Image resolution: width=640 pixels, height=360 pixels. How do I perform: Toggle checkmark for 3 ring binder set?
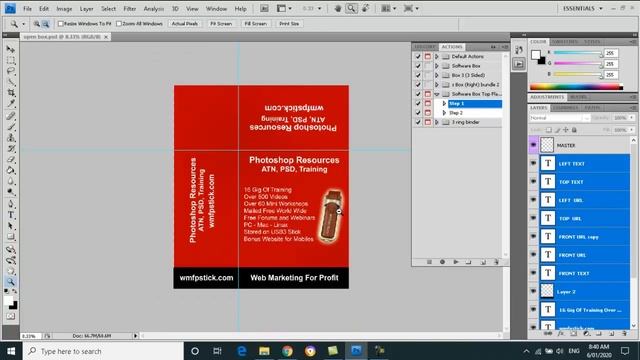(418, 122)
